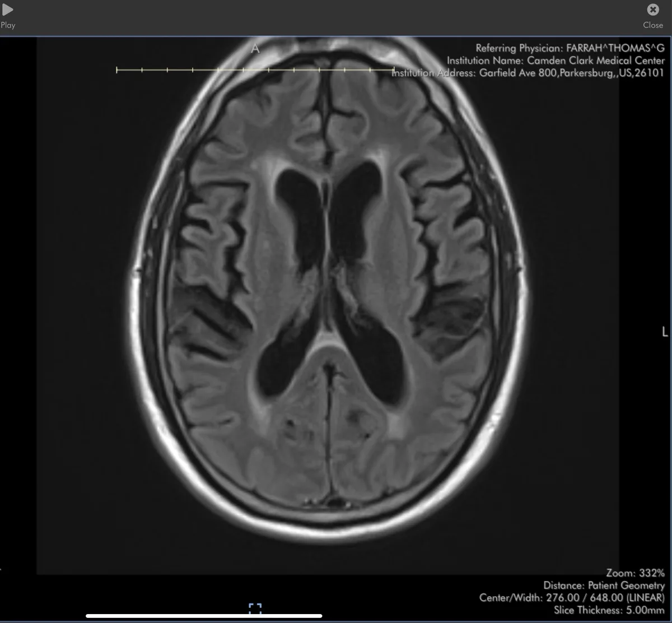Tap the white home indicator bar
Viewport: 672px width, 623px height.
204,616
